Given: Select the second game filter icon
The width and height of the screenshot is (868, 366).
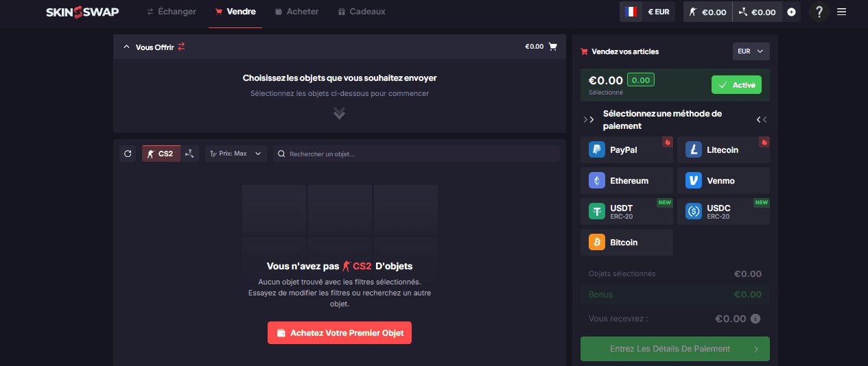Looking at the screenshot, I should 190,154.
